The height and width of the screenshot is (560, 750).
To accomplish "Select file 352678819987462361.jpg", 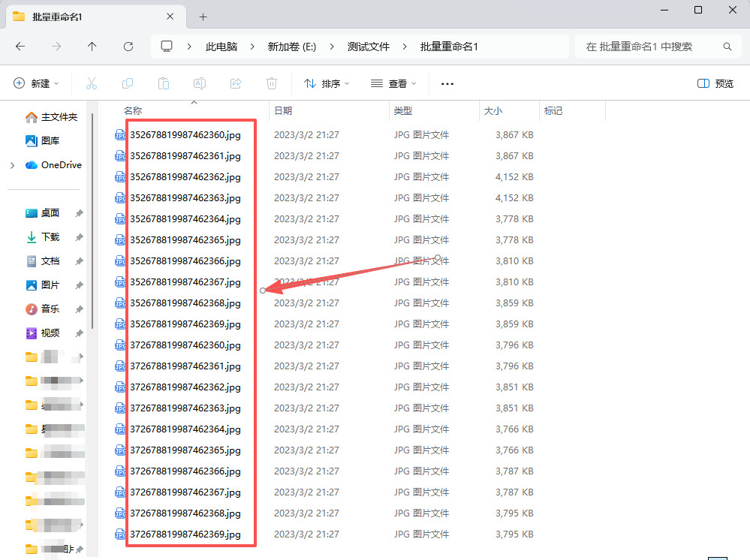I will 185,156.
